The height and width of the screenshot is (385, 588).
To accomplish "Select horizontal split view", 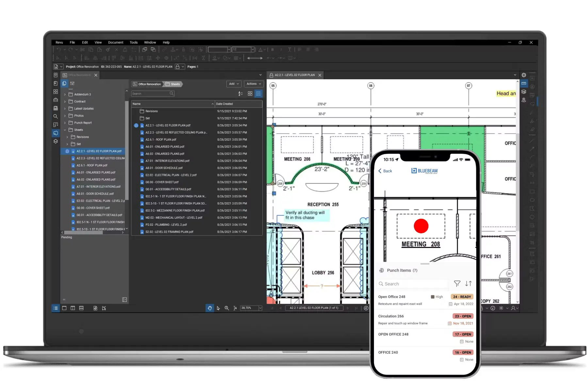I will (81, 308).
